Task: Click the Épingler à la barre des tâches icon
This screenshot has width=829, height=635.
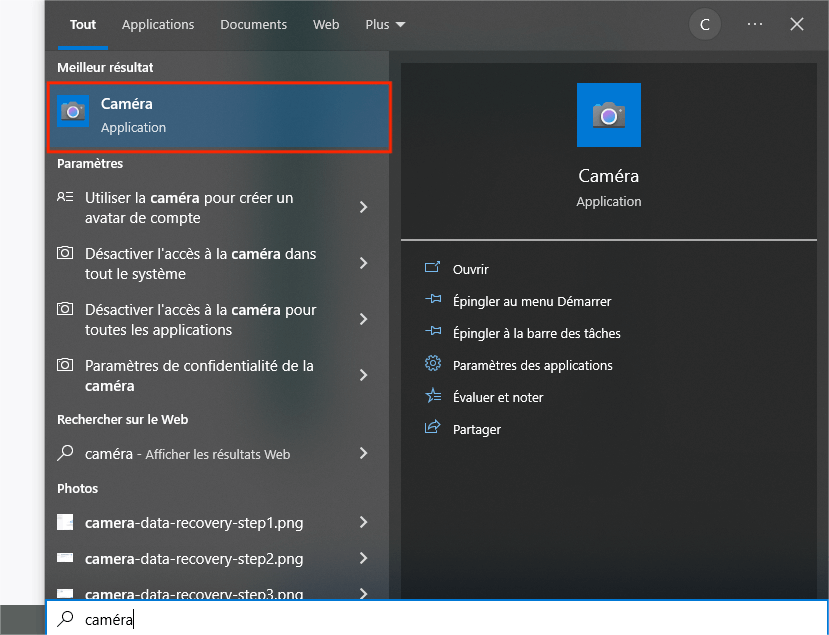Action: [433, 333]
